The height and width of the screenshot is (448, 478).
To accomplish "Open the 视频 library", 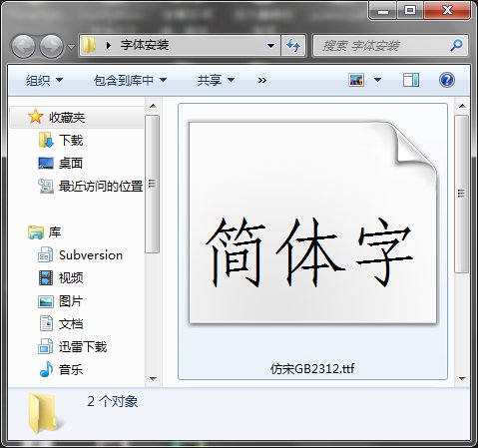I will pyautogui.click(x=71, y=277).
